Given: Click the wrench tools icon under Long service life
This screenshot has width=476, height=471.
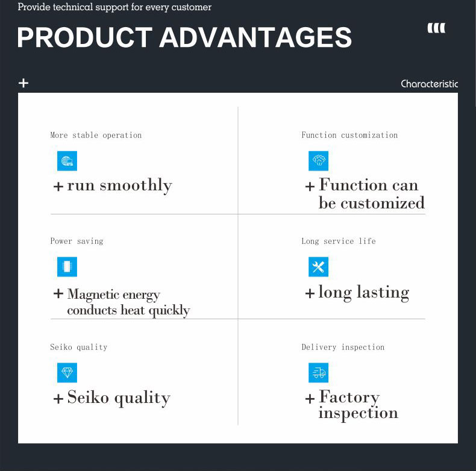Looking at the screenshot, I should [x=318, y=267].
